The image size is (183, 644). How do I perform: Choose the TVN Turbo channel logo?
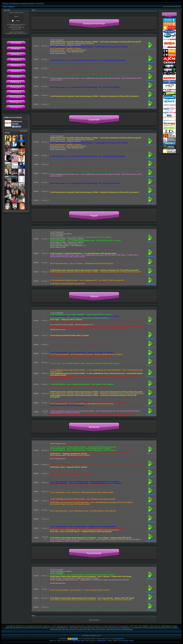(x=169, y=43)
